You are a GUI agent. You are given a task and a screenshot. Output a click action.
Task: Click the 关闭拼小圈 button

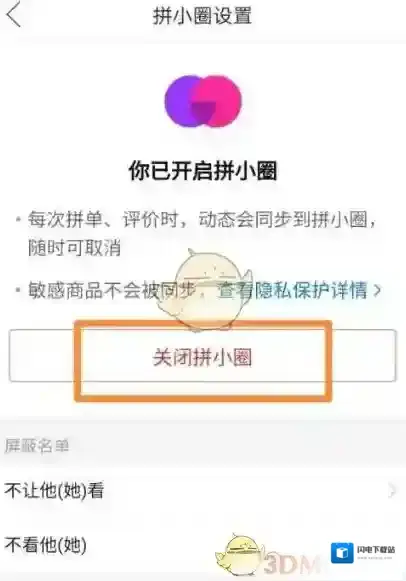203,356
